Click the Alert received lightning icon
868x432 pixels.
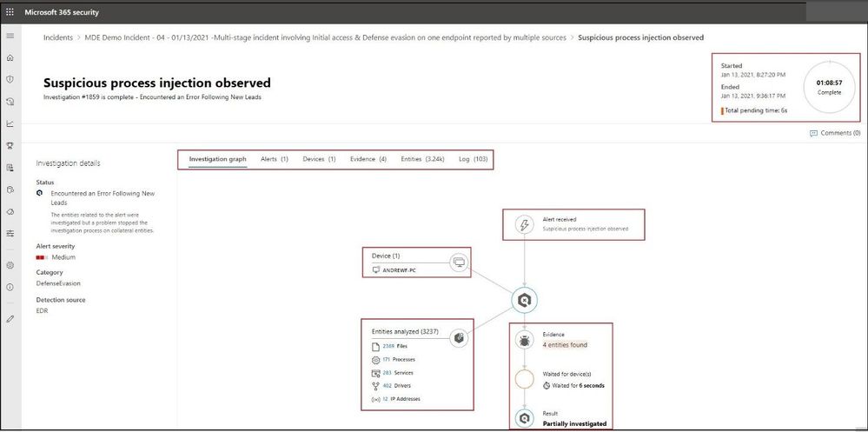(524, 225)
